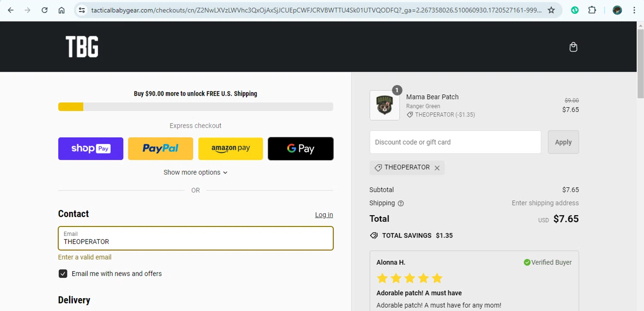Open the green Grammarly extension icon
644x311 pixels.
coord(575,10)
